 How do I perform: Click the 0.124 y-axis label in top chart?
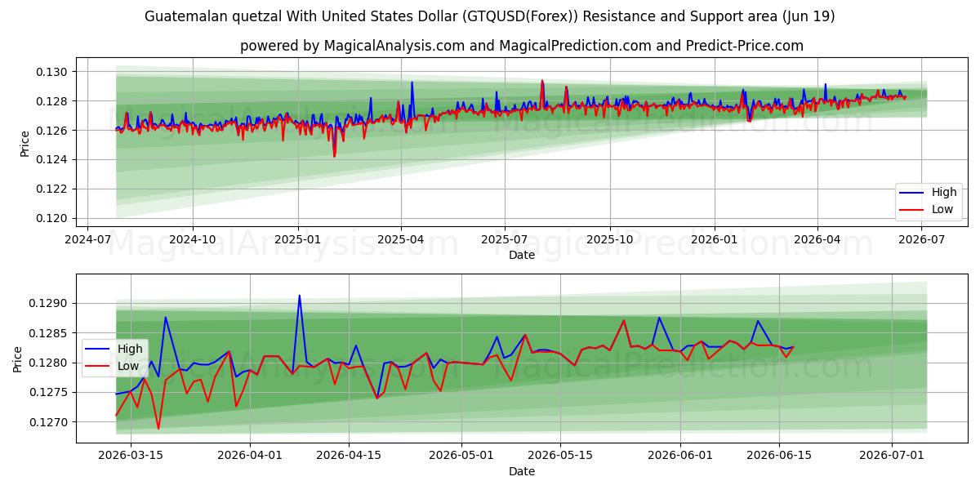click(x=52, y=159)
